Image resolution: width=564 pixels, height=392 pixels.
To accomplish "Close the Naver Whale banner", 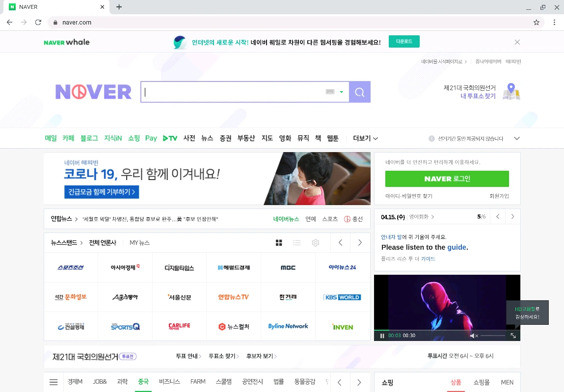I will pos(517,42).
